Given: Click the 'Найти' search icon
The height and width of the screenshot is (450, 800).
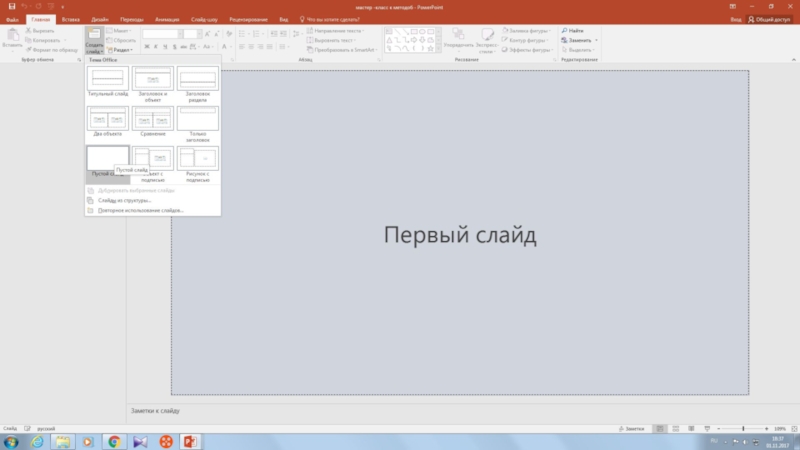Looking at the screenshot, I should coord(565,31).
